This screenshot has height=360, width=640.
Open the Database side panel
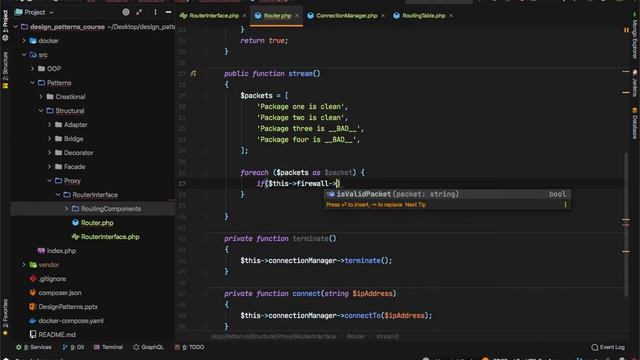pyautogui.click(x=635, y=123)
